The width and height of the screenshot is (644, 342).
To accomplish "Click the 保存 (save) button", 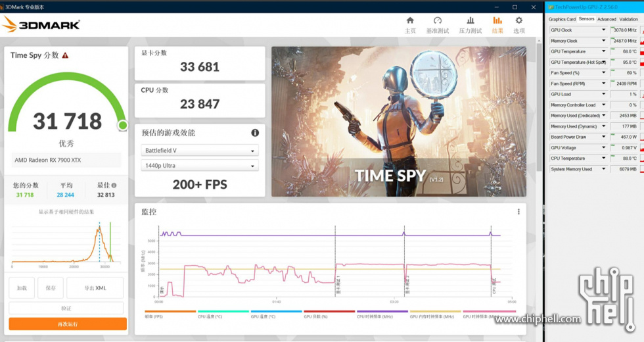I will tap(51, 288).
